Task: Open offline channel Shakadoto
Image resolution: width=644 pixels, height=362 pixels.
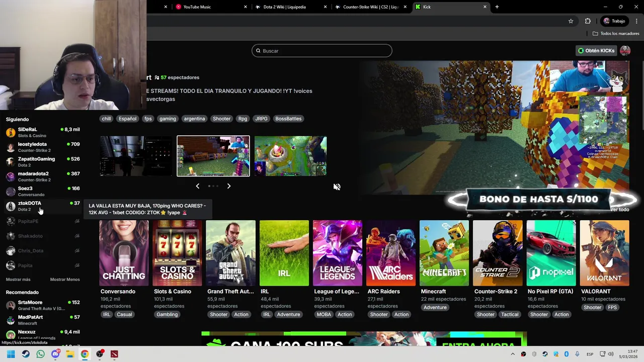Action: [42, 236]
